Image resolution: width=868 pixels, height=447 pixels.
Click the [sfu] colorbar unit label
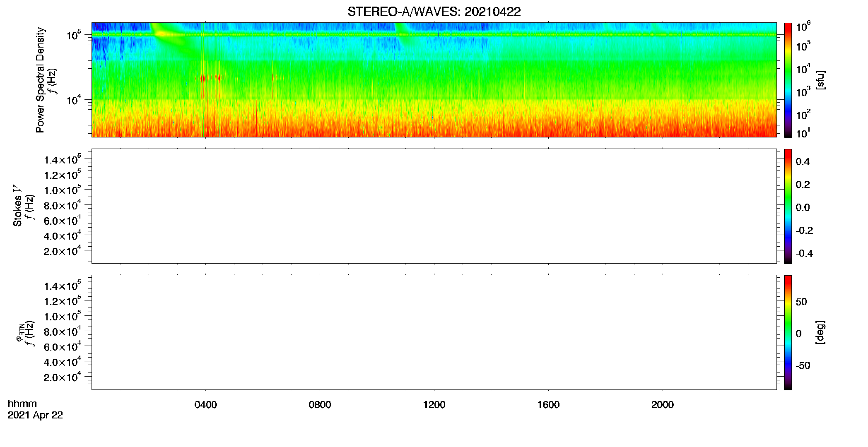click(820, 80)
